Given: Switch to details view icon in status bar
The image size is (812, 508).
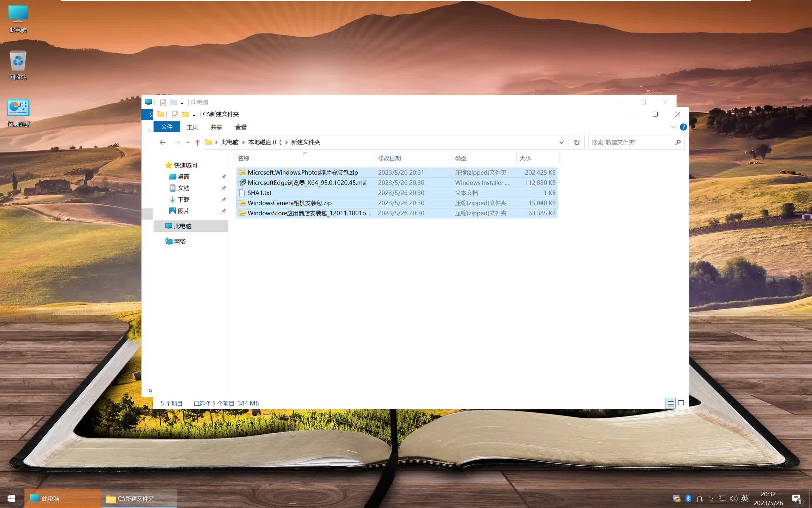Looking at the screenshot, I should (x=670, y=404).
